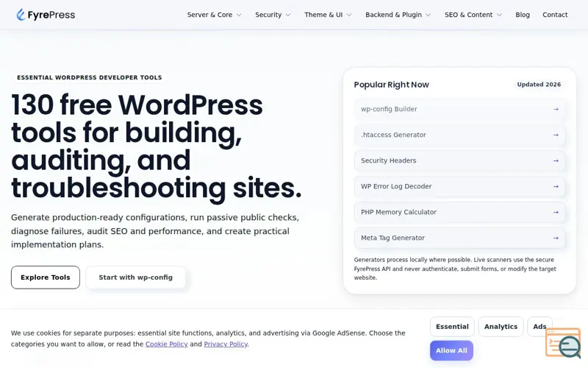The image size is (588, 368).
Task: Click arrow icon on WP Error Log Decoder row
Action: 556,186
